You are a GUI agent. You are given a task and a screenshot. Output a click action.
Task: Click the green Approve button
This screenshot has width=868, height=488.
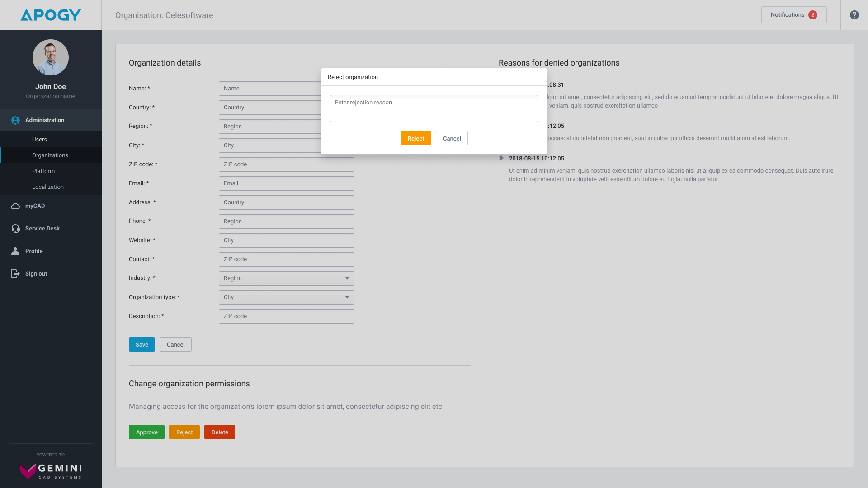[146, 432]
